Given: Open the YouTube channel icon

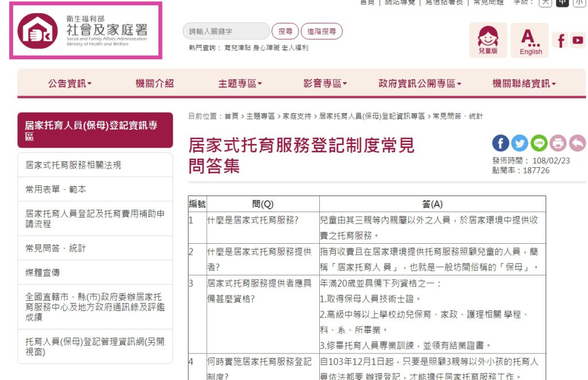Looking at the screenshot, I should click(577, 40).
